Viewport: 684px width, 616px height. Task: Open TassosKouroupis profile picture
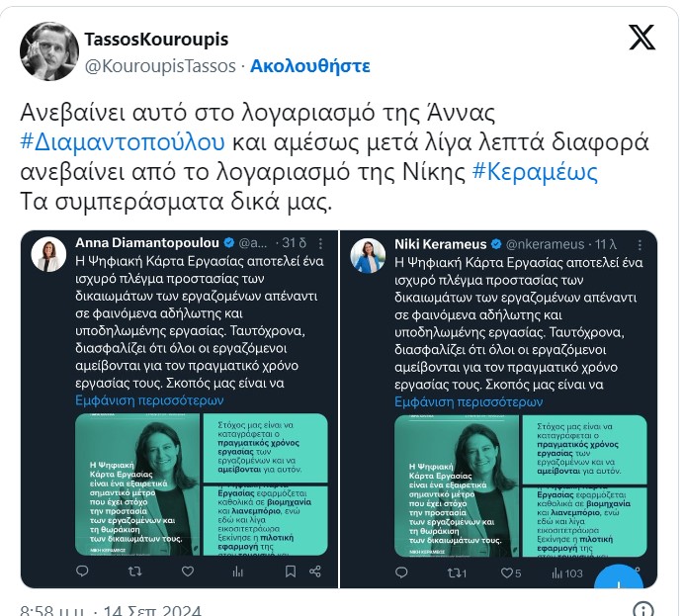click(x=49, y=51)
